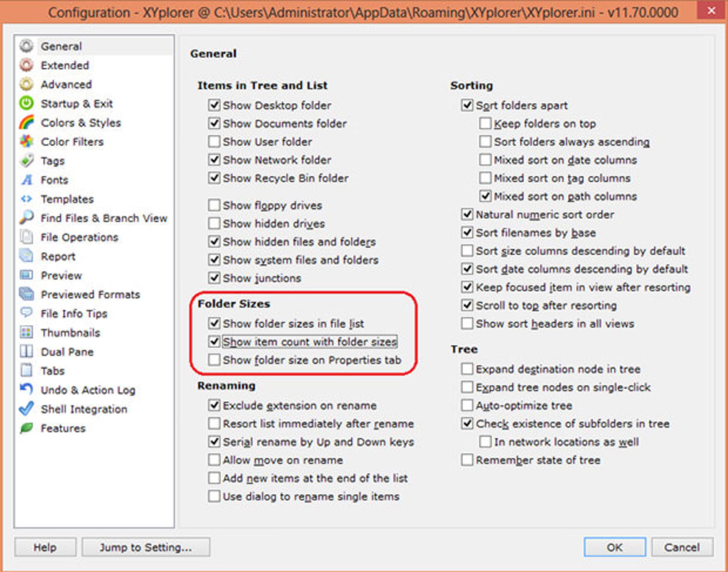The width and height of the screenshot is (728, 572).
Task: Confirm settings with OK button
Action: pyautogui.click(x=615, y=547)
